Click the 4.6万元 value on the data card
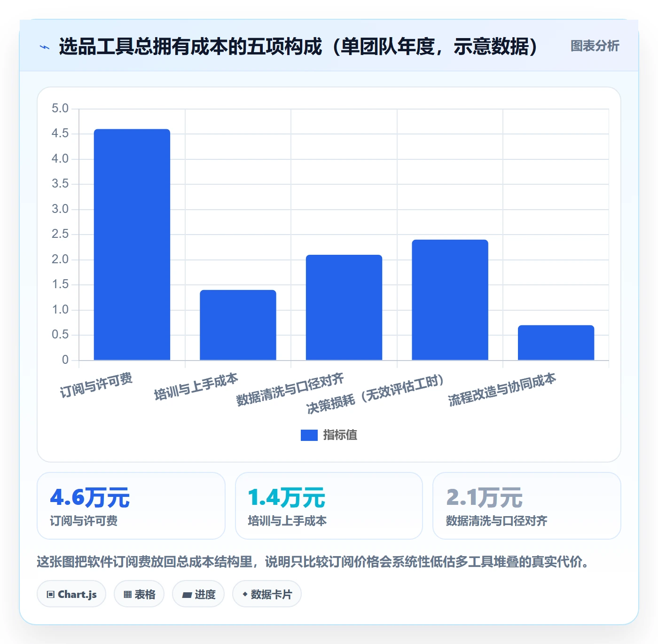658x644 pixels. 90,497
